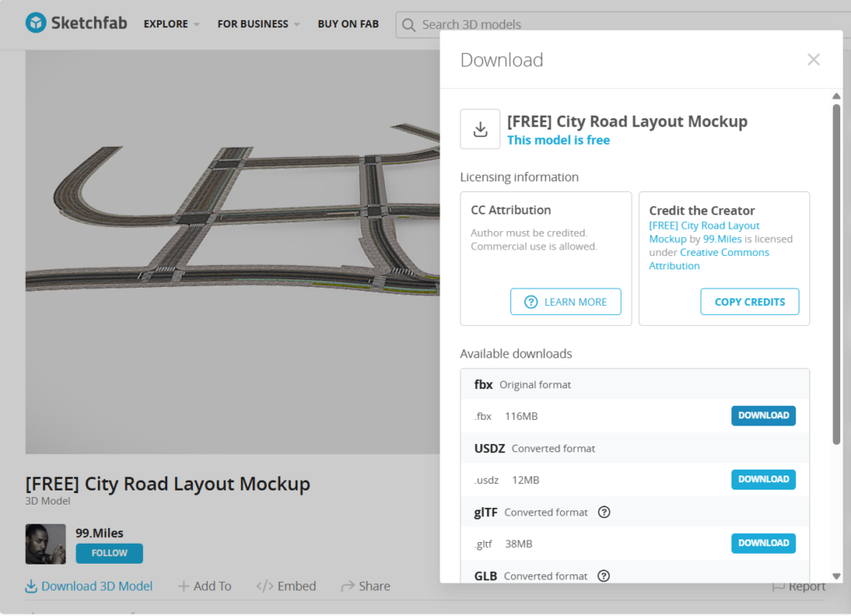Viewport: 851px width, 616px height.
Task: Close the Download dialog with X
Action: [x=813, y=59]
